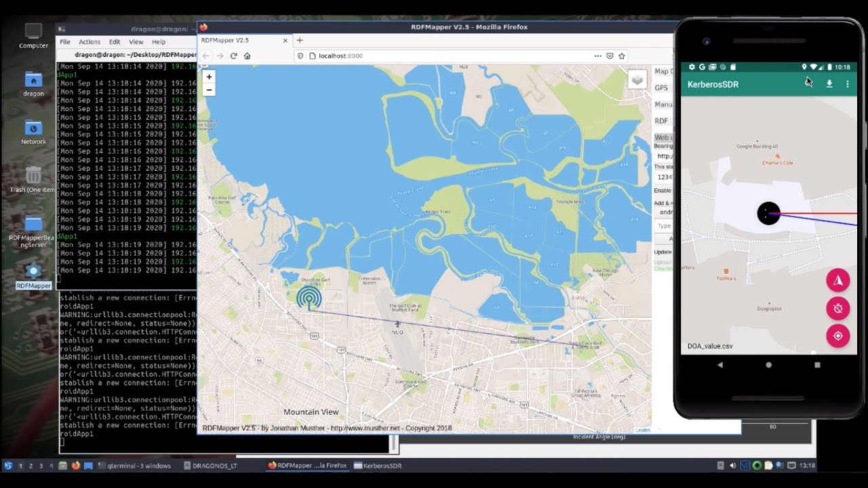Go to Firefox home page
This screenshot has width=868, height=488.
click(x=248, y=56)
